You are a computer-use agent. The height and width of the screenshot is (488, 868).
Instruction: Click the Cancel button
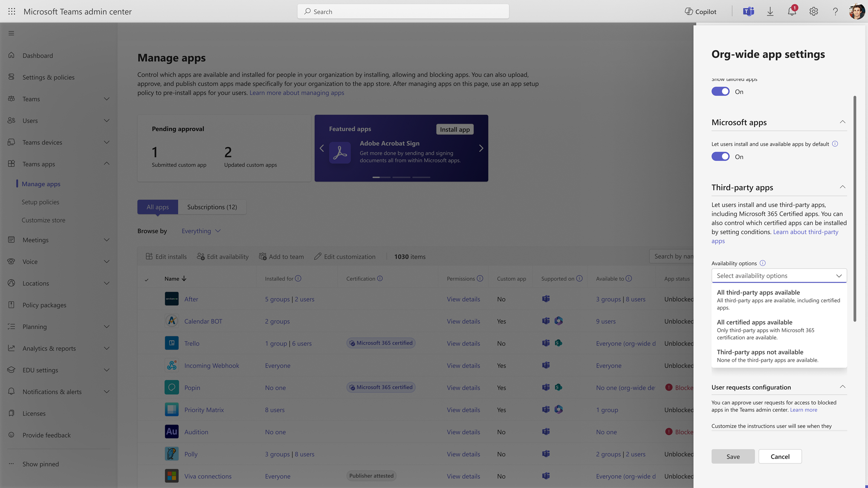[780, 456]
